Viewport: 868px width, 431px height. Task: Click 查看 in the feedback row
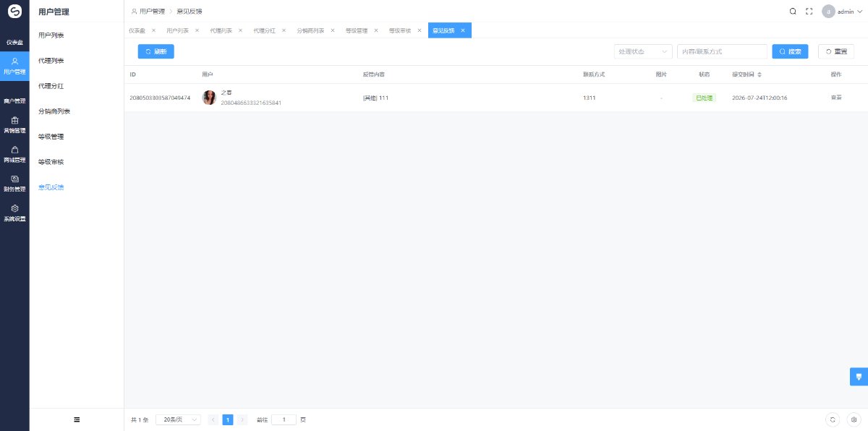pos(836,98)
